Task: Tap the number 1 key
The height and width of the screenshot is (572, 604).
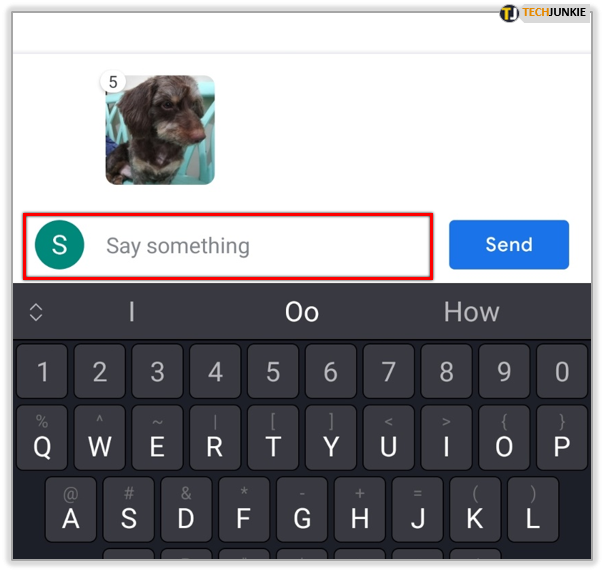Action: [42, 371]
